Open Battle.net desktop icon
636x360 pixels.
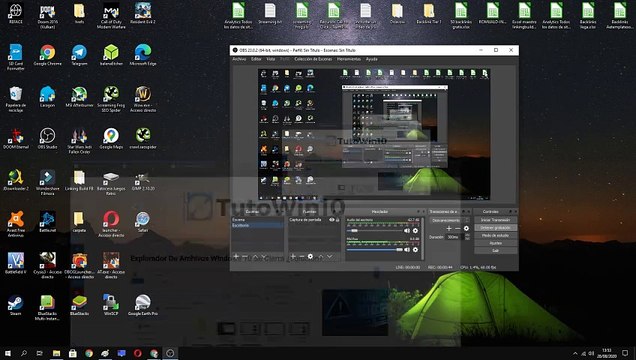click(x=47, y=222)
